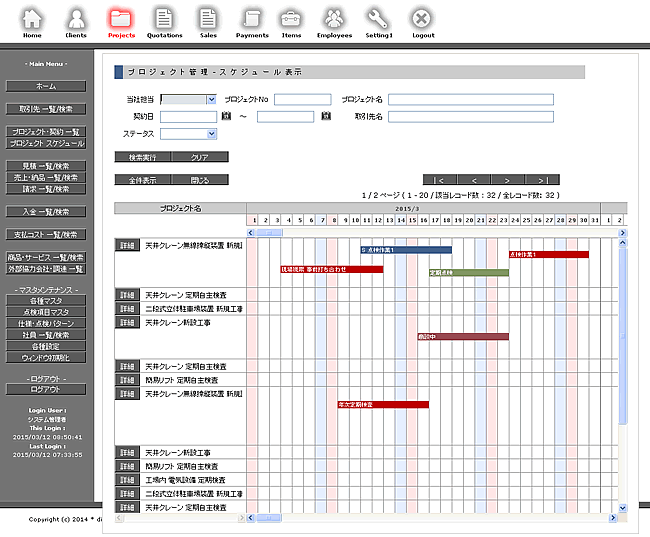Image resolution: width=650 pixels, height=537 pixels.
Task: Select 支払コスト 一覧/検索 in the sidebar
Action: (46, 234)
